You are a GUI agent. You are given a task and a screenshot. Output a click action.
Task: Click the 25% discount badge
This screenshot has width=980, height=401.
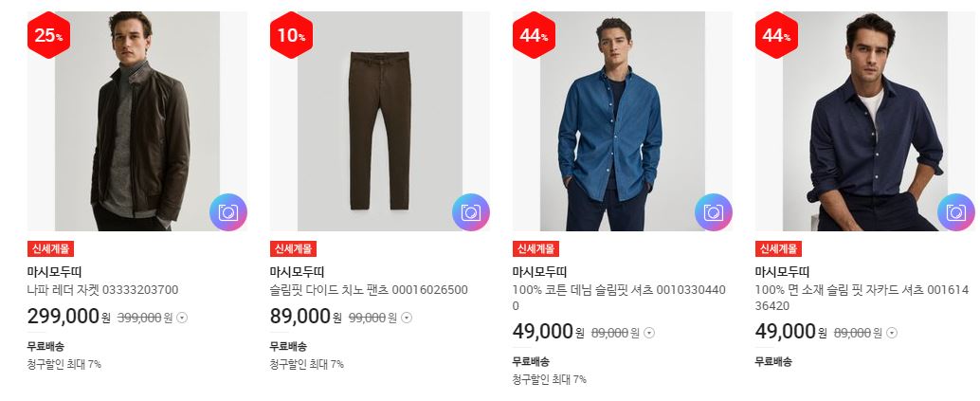(48, 36)
